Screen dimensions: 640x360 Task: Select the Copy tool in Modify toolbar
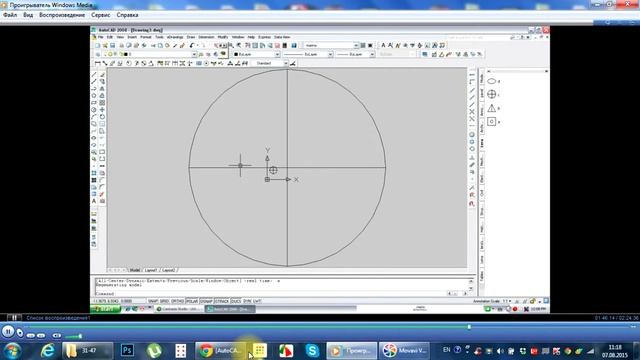[x=102, y=82]
